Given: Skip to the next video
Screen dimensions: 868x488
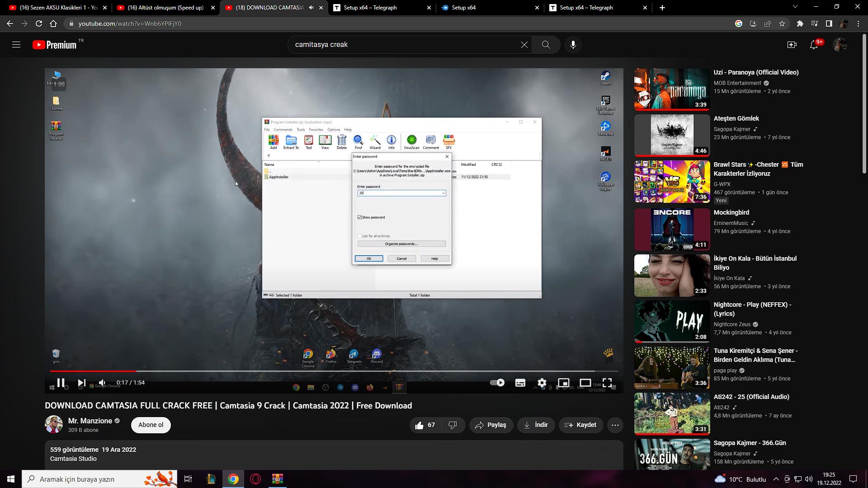Looking at the screenshot, I should click(81, 383).
